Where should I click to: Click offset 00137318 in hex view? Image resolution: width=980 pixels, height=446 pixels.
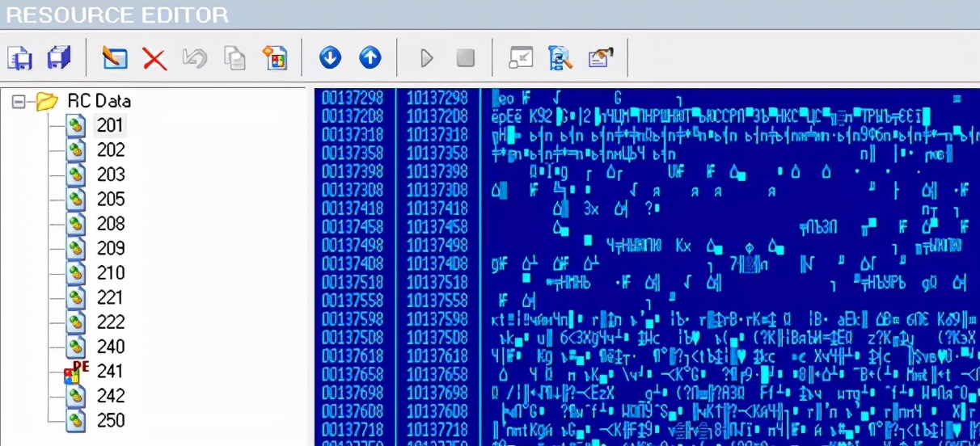click(x=352, y=135)
